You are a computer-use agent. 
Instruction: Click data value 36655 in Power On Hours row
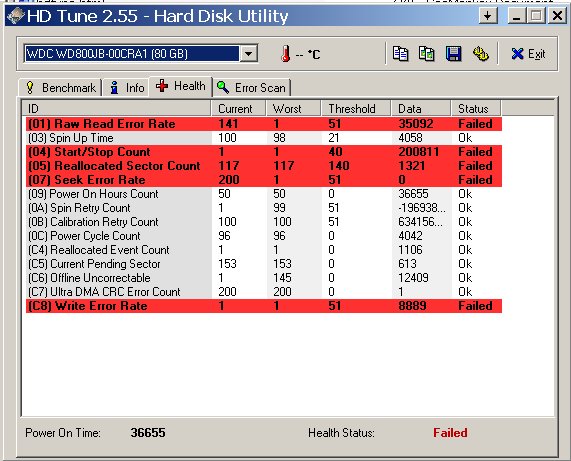pyautogui.click(x=413, y=194)
